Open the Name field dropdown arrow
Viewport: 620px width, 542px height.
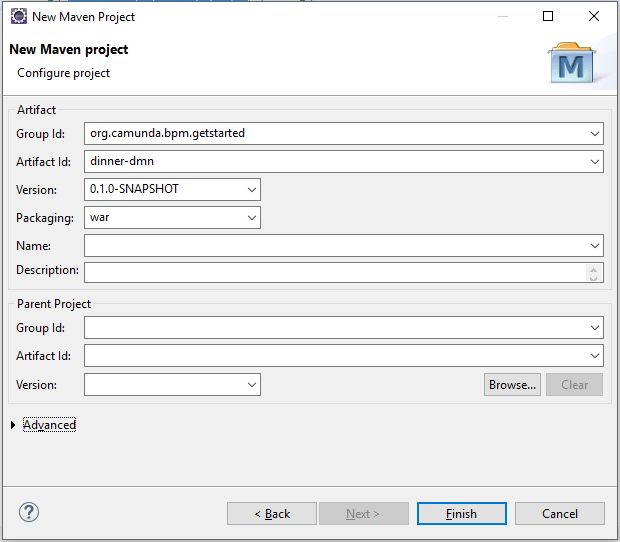pyautogui.click(x=595, y=245)
